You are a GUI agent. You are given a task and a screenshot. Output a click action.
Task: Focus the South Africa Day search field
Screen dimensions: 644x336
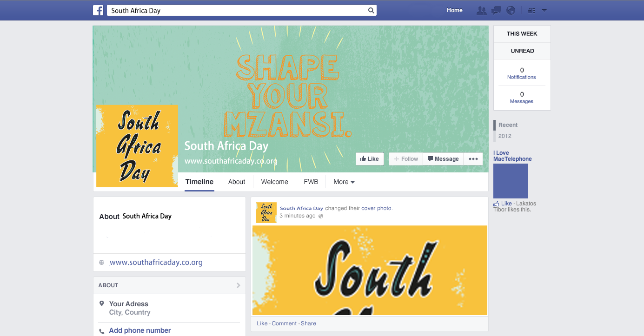pyautogui.click(x=237, y=10)
